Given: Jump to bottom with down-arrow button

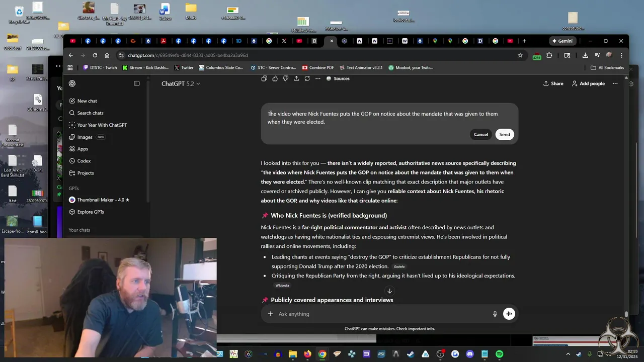Looking at the screenshot, I should [x=389, y=291].
